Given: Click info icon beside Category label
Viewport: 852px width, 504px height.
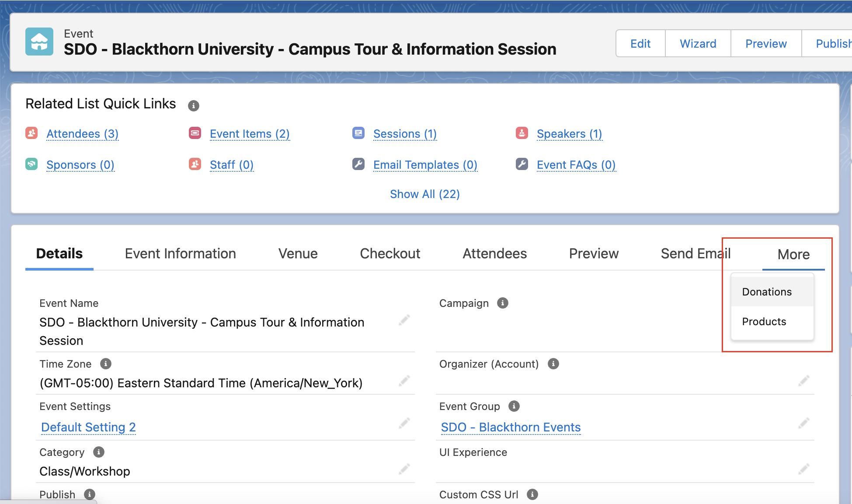Looking at the screenshot, I should pyautogui.click(x=99, y=452).
